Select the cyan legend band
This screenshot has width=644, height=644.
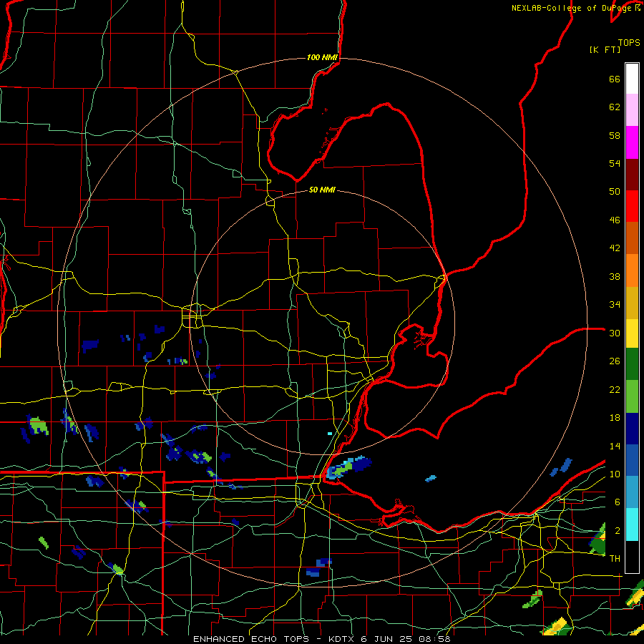[x=632, y=525]
